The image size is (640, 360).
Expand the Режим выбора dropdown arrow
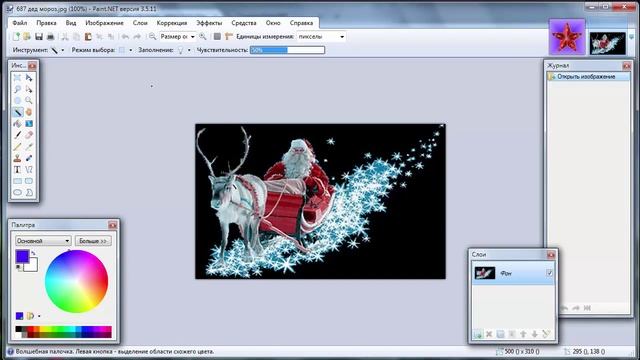tap(131, 50)
